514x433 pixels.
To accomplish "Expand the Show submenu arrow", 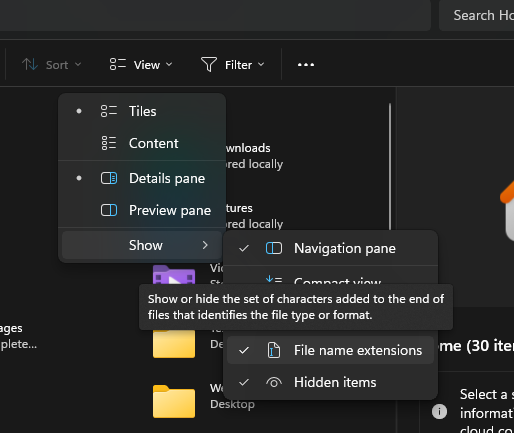I will [x=205, y=245].
